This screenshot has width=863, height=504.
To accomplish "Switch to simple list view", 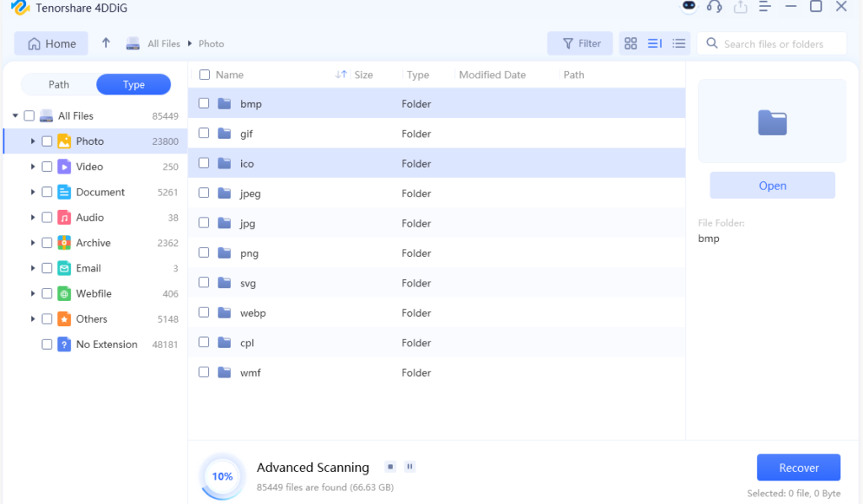I will pos(678,44).
